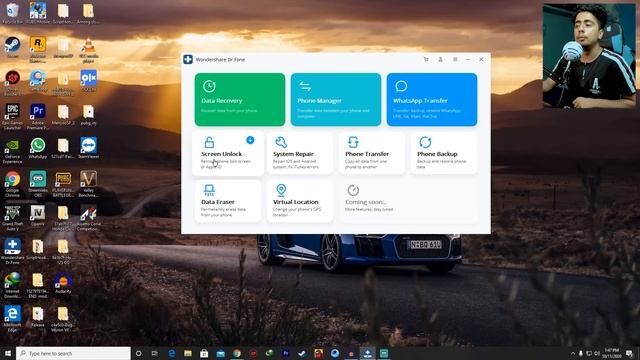Select the Google Chrome desktop shortcut

point(13,184)
